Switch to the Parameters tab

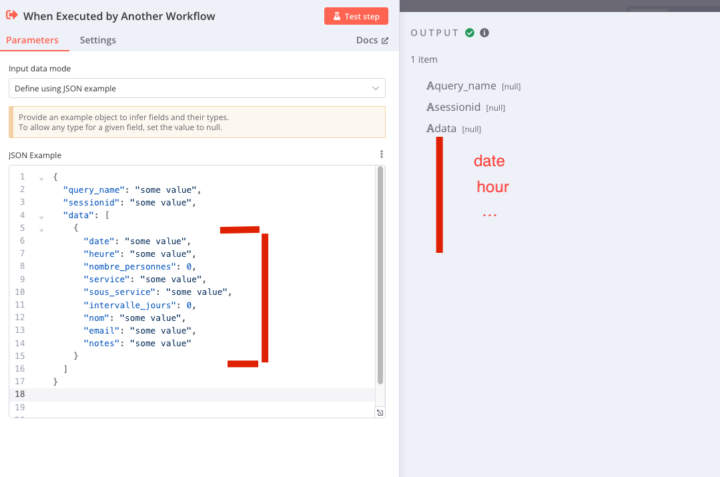click(x=32, y=40)
